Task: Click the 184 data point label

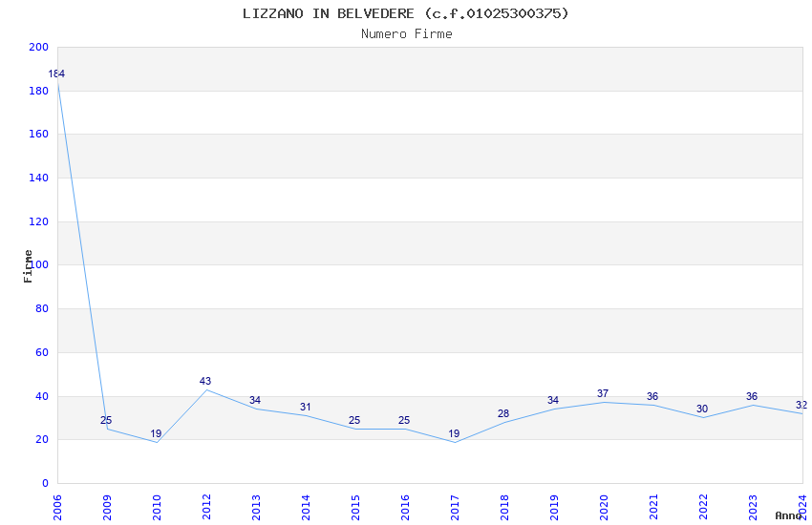Action: 56,74
